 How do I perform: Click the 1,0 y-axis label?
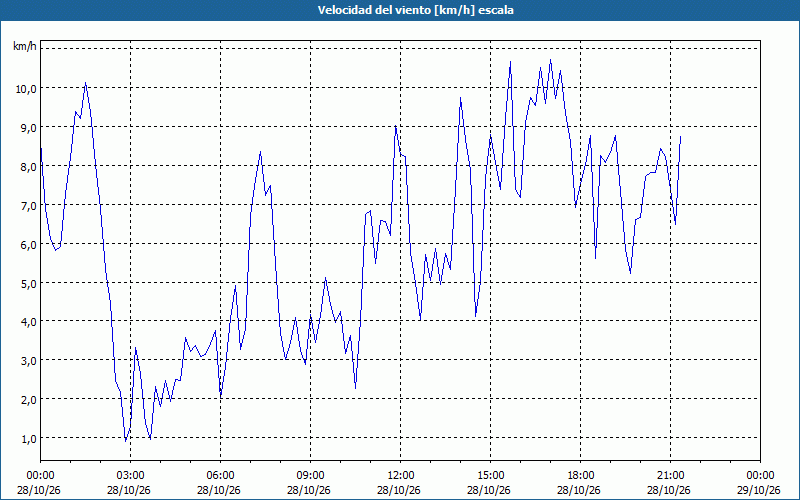28,439
